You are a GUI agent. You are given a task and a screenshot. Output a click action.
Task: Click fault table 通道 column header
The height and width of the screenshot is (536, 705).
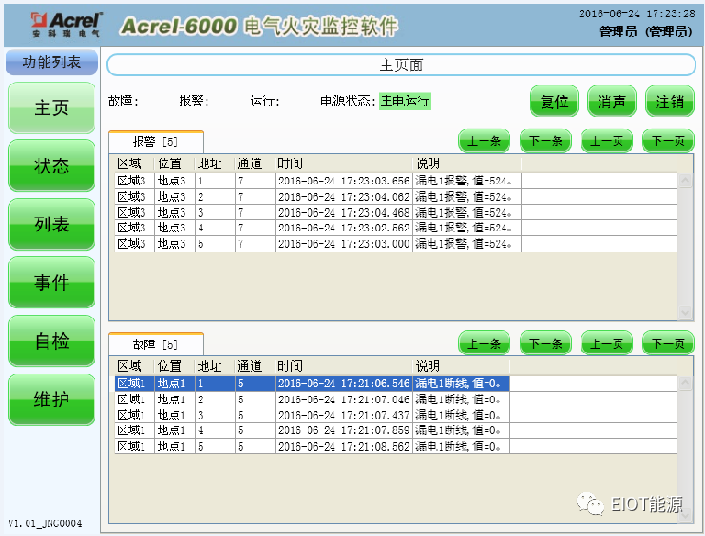(255, 366)
